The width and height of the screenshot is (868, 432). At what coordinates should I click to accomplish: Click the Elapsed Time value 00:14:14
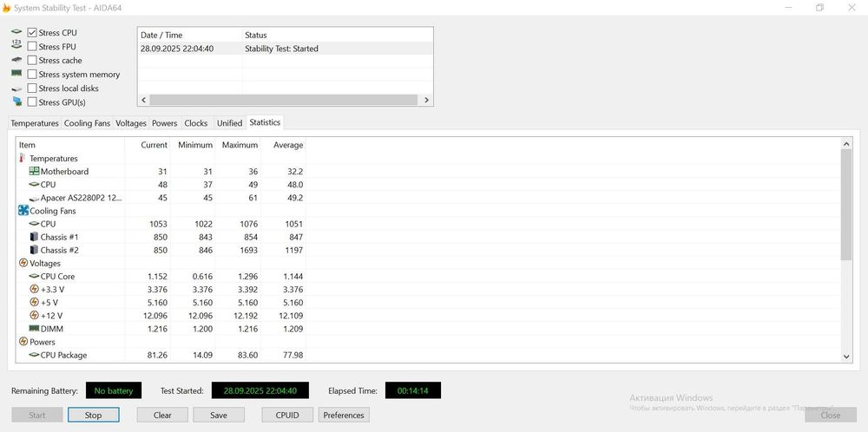tap(413, 390)
